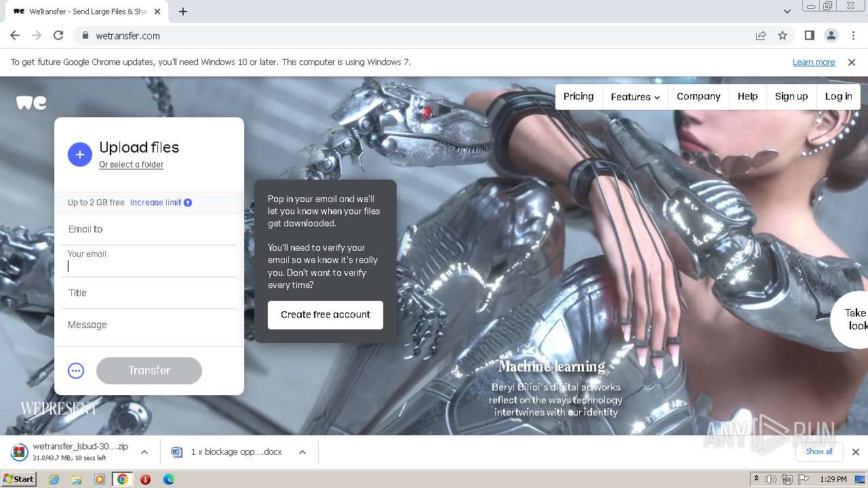This screenshot has height=488, width=868.
Task: Open File Explorer from taskbar
Action: click(77, 479)
